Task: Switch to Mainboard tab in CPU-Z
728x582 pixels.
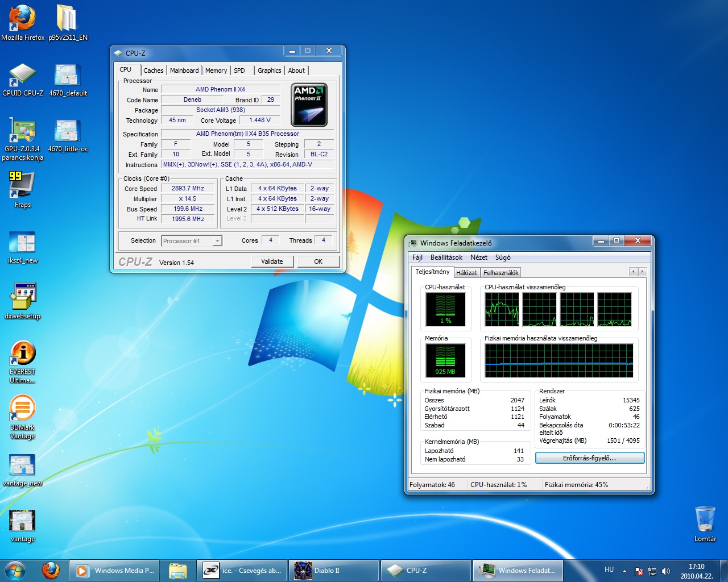Action: pyautogui.click(x=184, y=70)
